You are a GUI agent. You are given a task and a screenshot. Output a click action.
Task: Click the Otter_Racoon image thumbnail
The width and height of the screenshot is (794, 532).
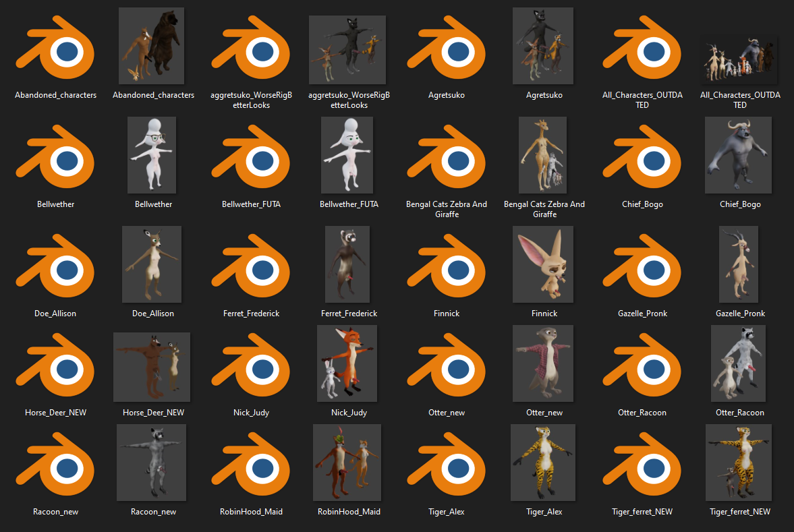pos(738,363)
